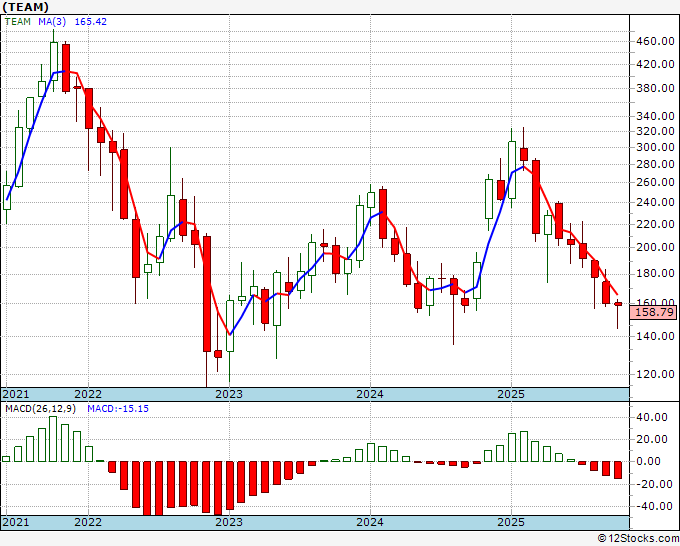Click the 12Stocks.com copyright link
This screenshot has width=680, height=546.
tap(638, 539)
